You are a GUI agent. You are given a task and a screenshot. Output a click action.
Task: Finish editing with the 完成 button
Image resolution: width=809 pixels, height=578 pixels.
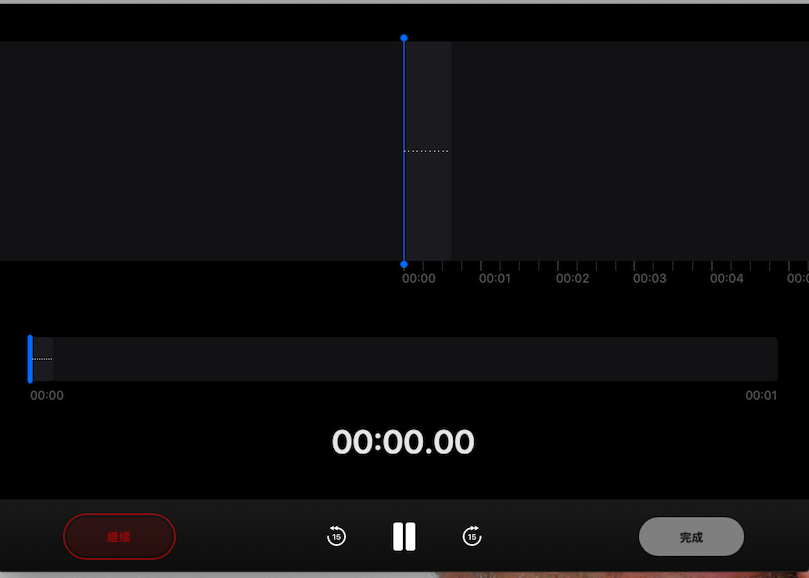[x=691, y=537]
